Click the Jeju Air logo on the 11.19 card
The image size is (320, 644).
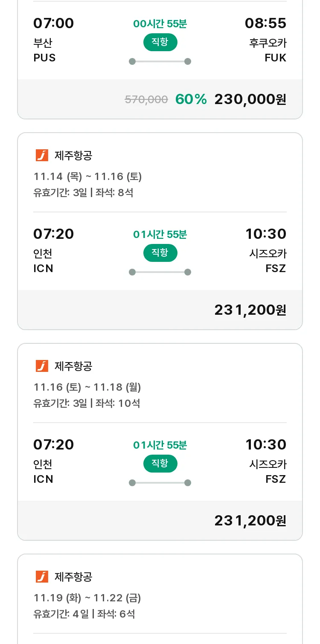[42, 577]
